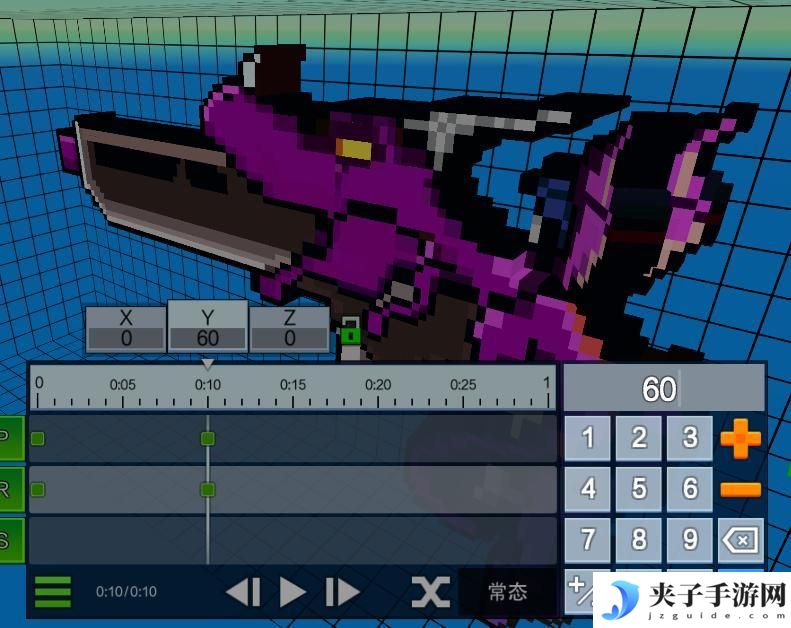Click keypad digit 4
This screenshot has height=628, width=791.
point(587,489)
